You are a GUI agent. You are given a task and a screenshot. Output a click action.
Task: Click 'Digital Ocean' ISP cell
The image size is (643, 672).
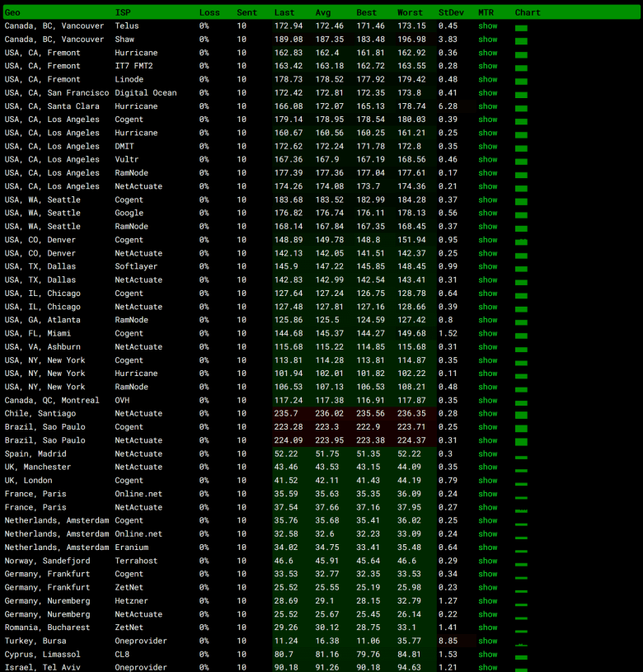click(x=146, y=92)
